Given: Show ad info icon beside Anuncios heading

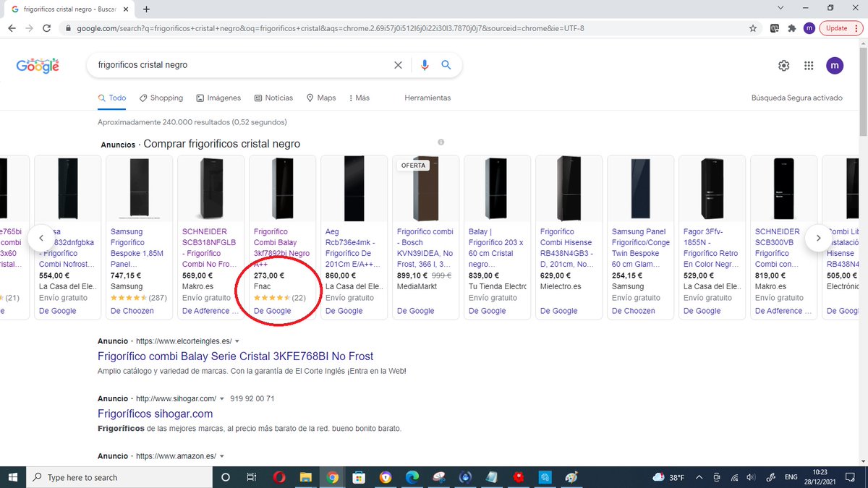Looking at the screenshot, I should click(x=441, y=142).
